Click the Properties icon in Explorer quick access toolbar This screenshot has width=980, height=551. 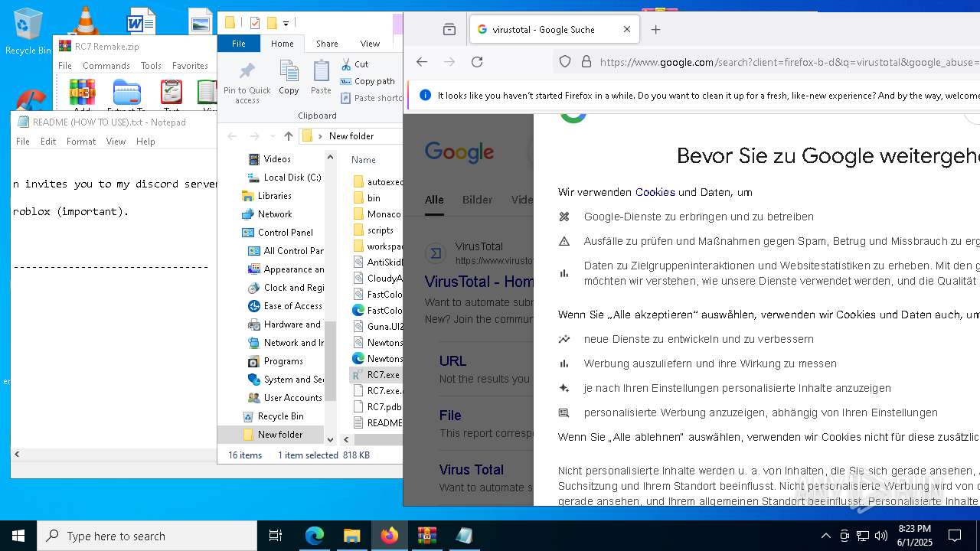[255, 23]
